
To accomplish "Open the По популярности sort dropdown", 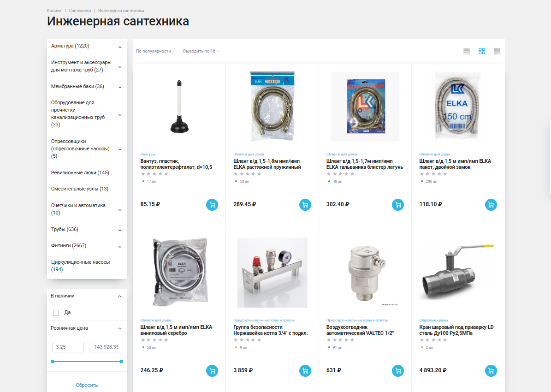I will (x=155, y=51).
